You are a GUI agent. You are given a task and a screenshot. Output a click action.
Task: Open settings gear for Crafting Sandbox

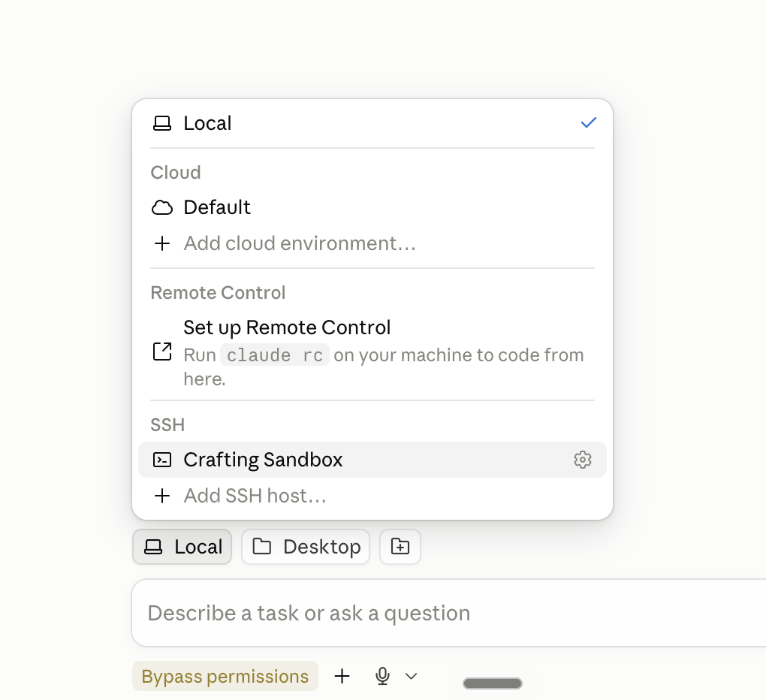[x=582, y=460]
